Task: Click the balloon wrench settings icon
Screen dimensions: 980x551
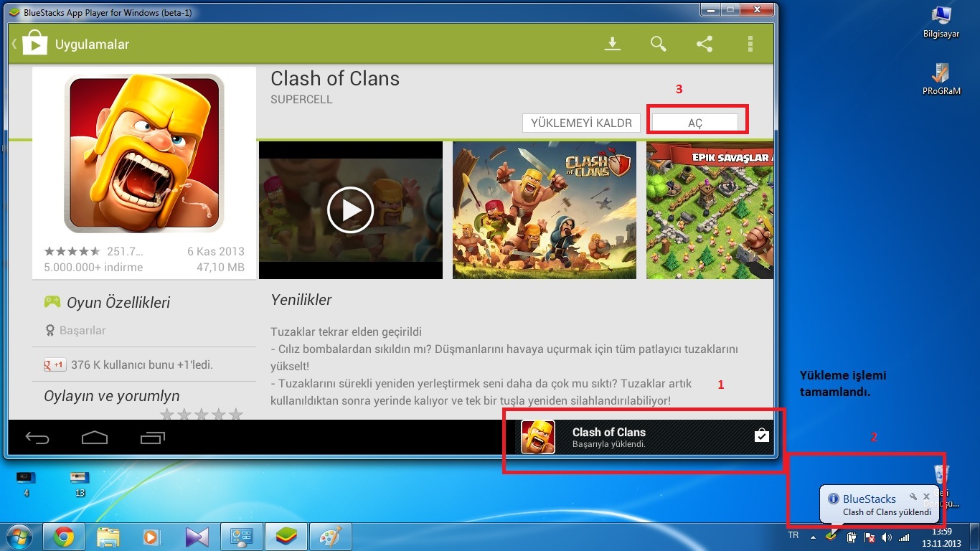Action: click(x=913, y=496)
